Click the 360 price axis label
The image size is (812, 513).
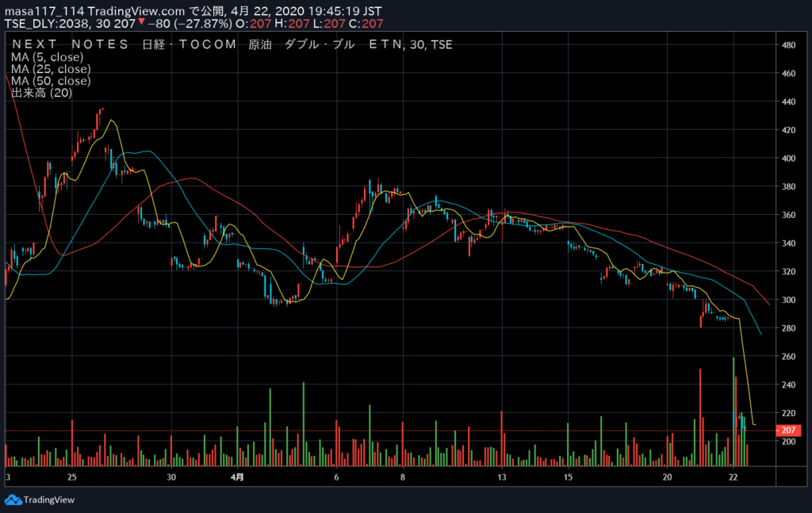point(788,215)
